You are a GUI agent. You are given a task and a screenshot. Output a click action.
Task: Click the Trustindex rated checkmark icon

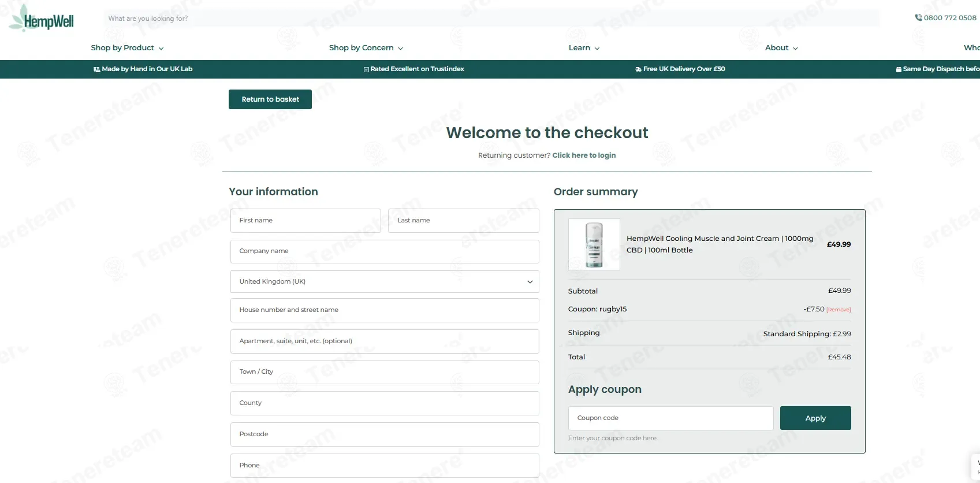pos(366,69)
